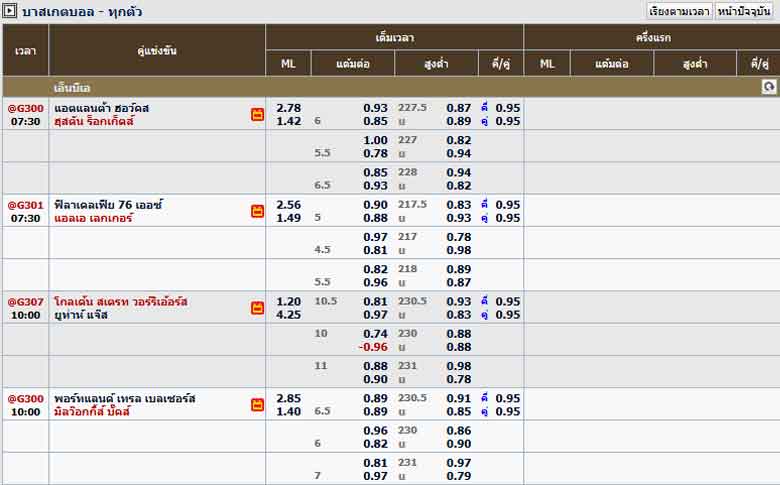
Task: Select ML odds 1.42 for ฮุสตัน ร็อกเก็ตส์
Action: tap(288, 121)
